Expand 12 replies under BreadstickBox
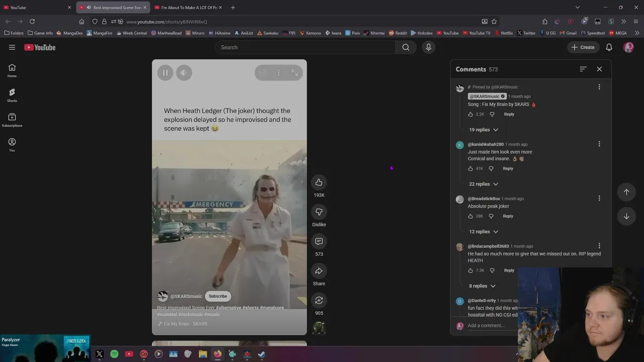This screenshot has width=644, height=362. click(x=484, y=232)
